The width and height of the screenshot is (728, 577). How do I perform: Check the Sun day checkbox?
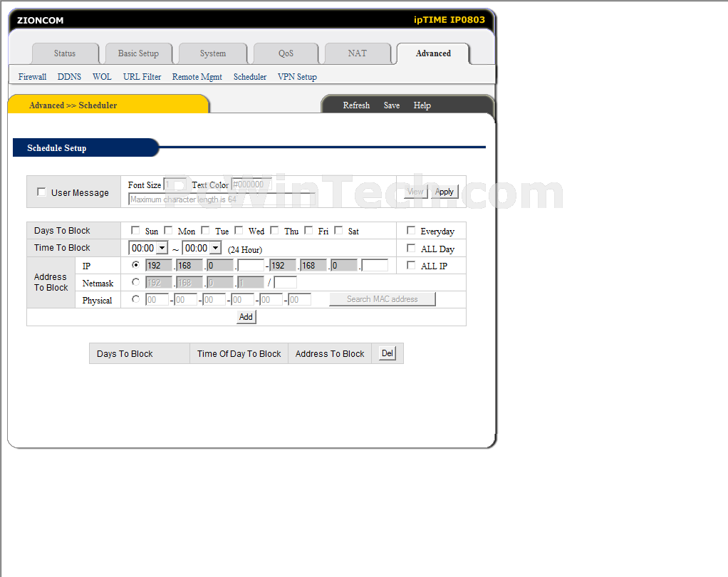pyautogui.click(x=135, y=230)
